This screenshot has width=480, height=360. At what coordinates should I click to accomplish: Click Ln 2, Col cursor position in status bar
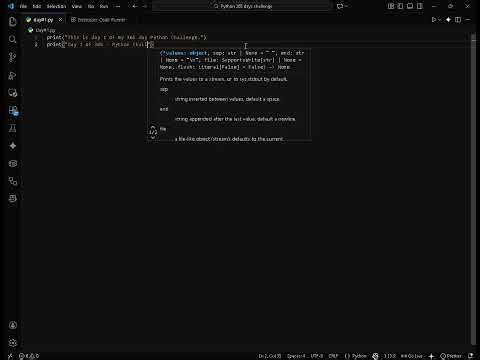click(x=270, y=356)
